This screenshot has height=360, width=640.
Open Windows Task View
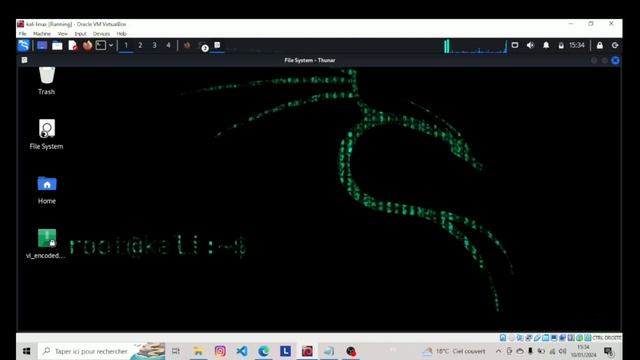(x=176, y=351)
